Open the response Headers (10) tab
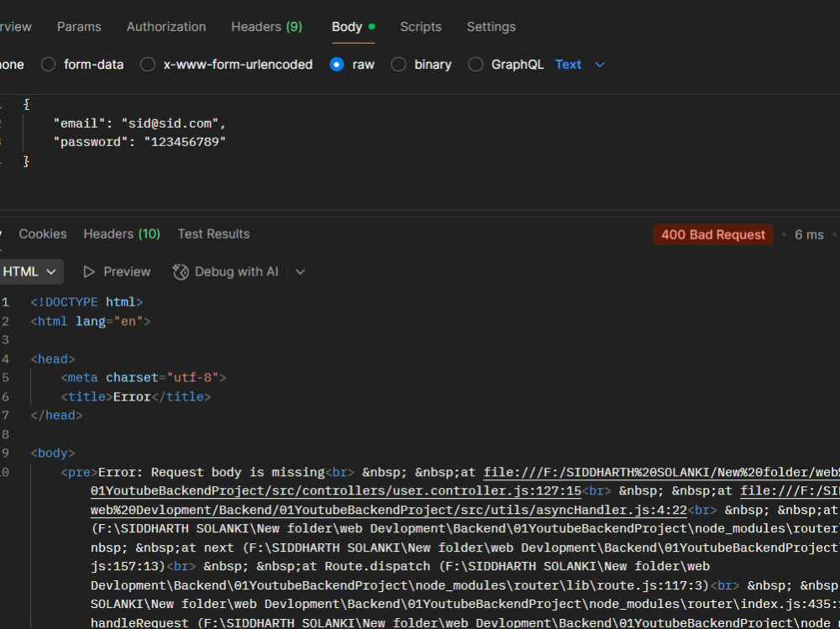The height and width of the screenshot is (629, 840). click(122, 234)
